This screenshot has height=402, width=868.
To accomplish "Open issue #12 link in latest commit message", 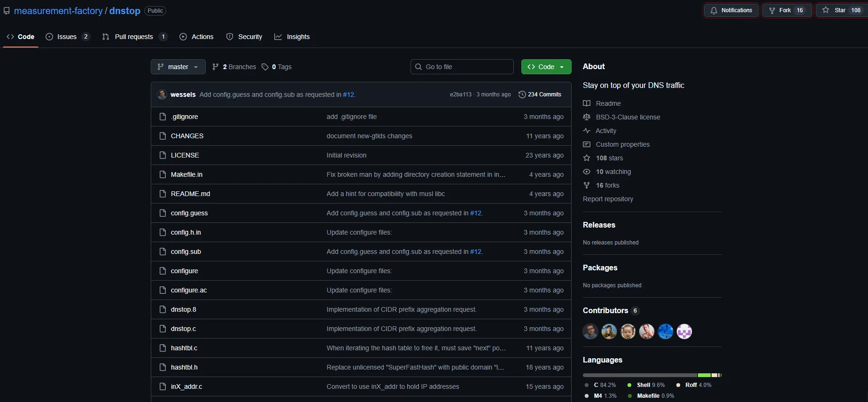I will point(348,95).
